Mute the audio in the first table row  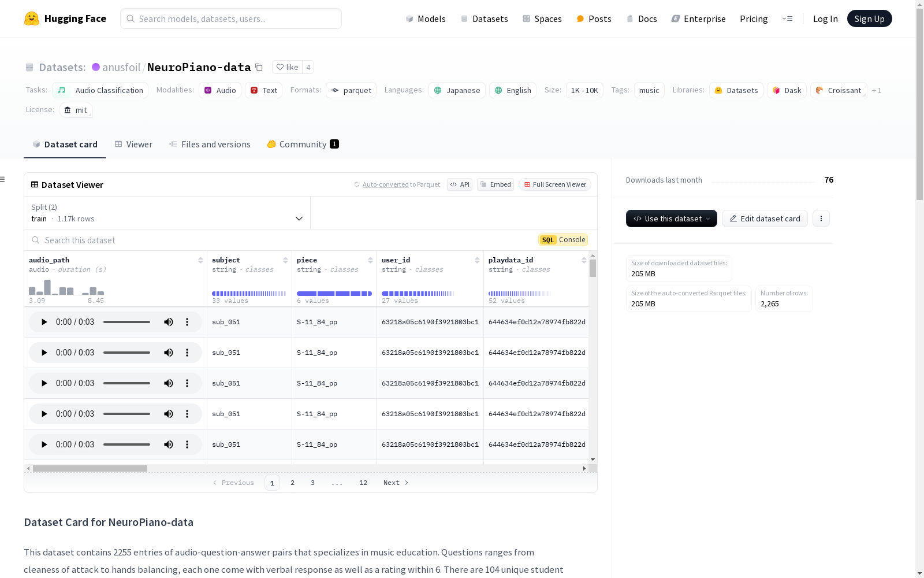click(169, 322)
